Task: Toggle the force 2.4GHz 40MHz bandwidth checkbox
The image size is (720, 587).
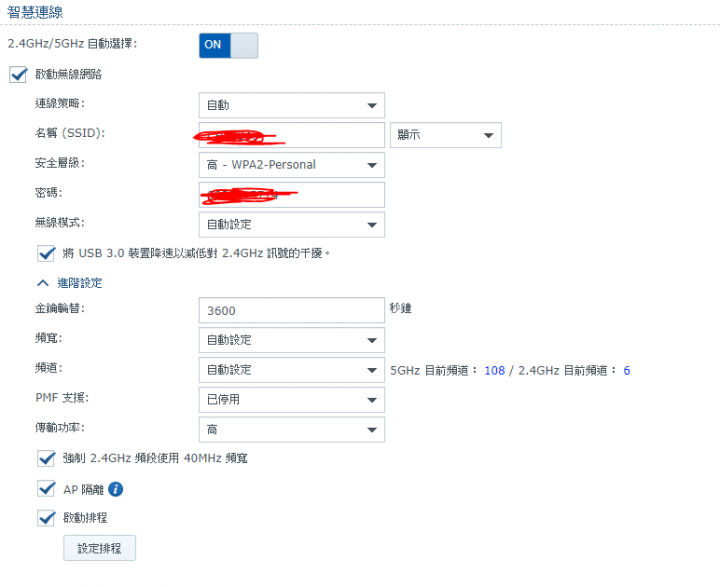Action: click(46, 458)
